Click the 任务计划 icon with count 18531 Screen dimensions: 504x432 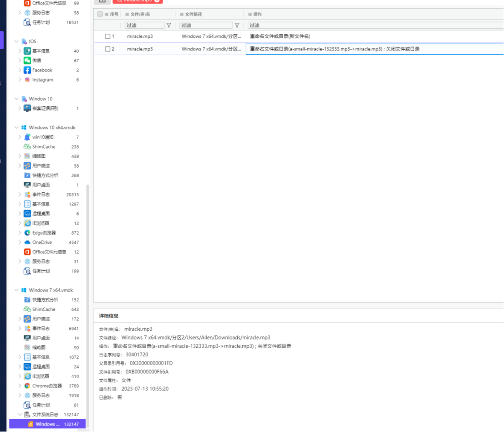27,22
